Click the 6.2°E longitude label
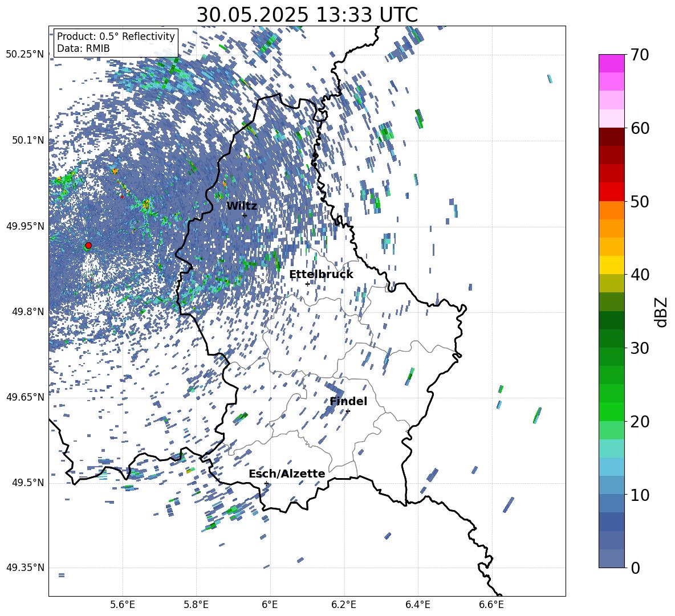 click(344, 605)
